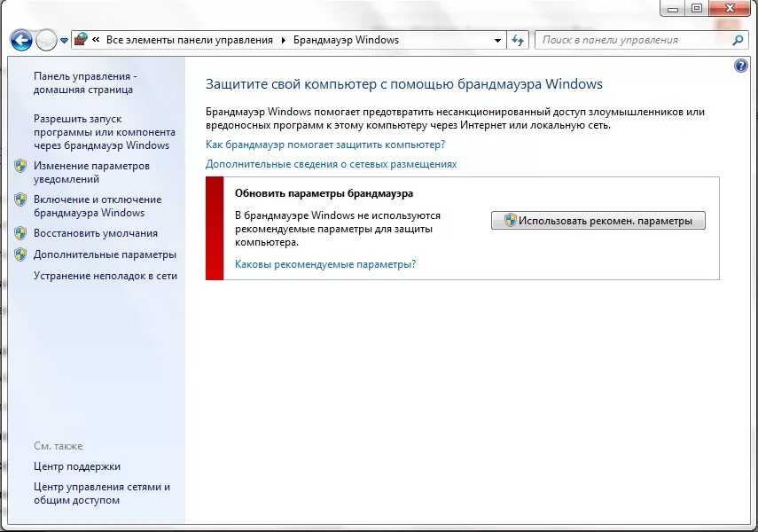
Task: Select 'Все элементы панели управления' breadcrumb
Action: coord(190,40)
